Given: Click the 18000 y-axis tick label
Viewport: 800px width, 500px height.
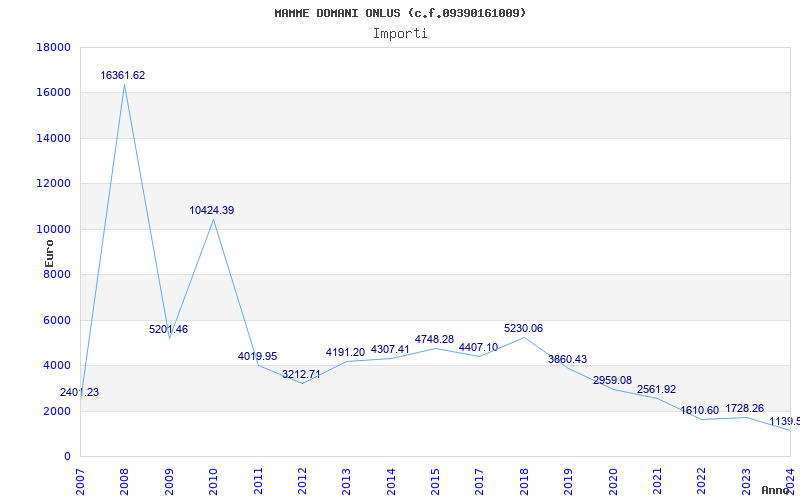Looking at the screenshot, I should [53, 47].
